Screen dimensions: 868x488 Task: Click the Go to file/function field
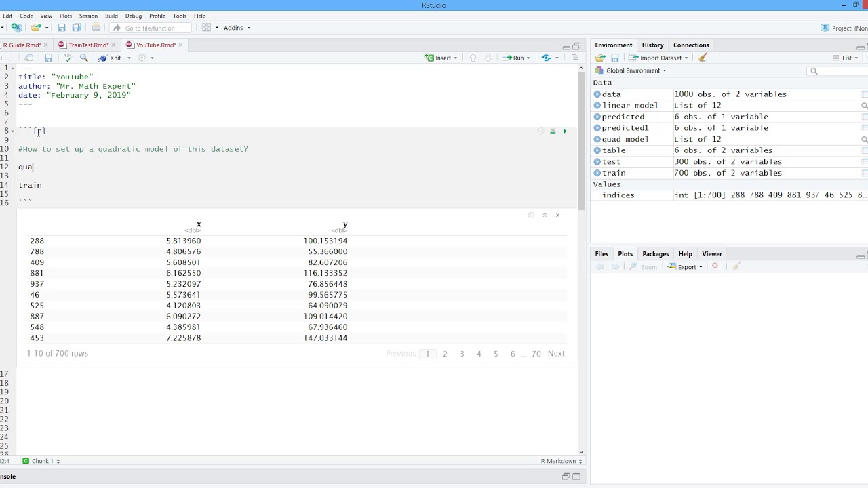pyautogui.click(x=149, y=28)
